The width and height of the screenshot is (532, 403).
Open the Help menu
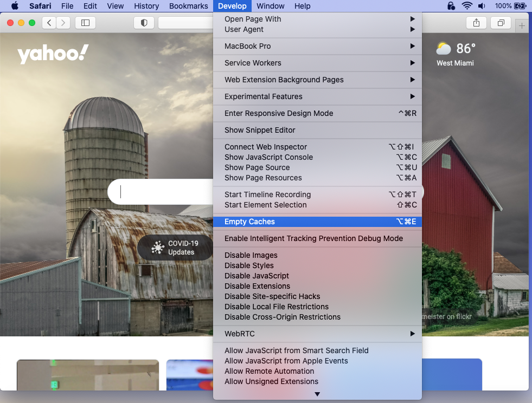pyautogui.click(x=302, y=6)
